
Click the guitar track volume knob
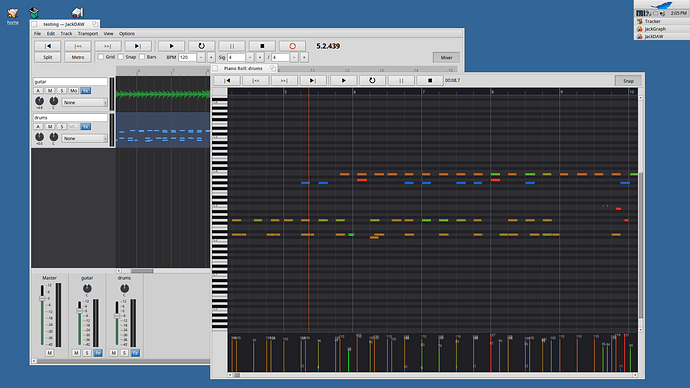pos(40,101)
